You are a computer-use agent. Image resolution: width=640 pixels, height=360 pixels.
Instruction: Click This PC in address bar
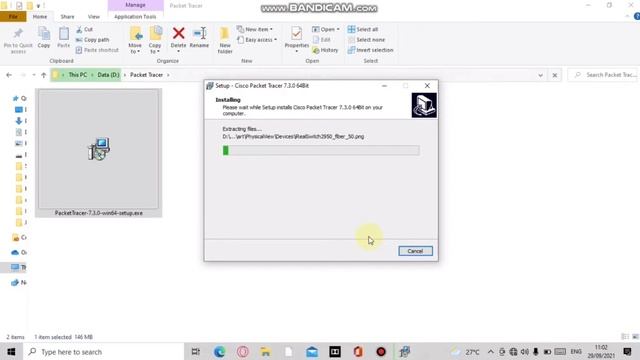[x=78, y=75]
